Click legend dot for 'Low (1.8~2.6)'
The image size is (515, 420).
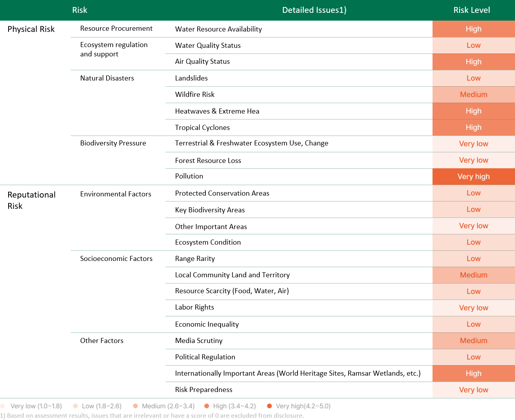75,406
